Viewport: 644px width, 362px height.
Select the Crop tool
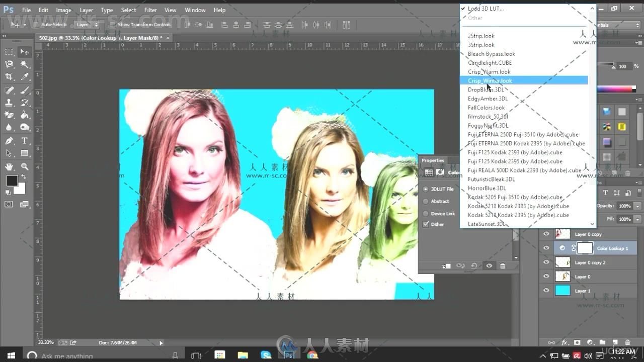point(9,77)
